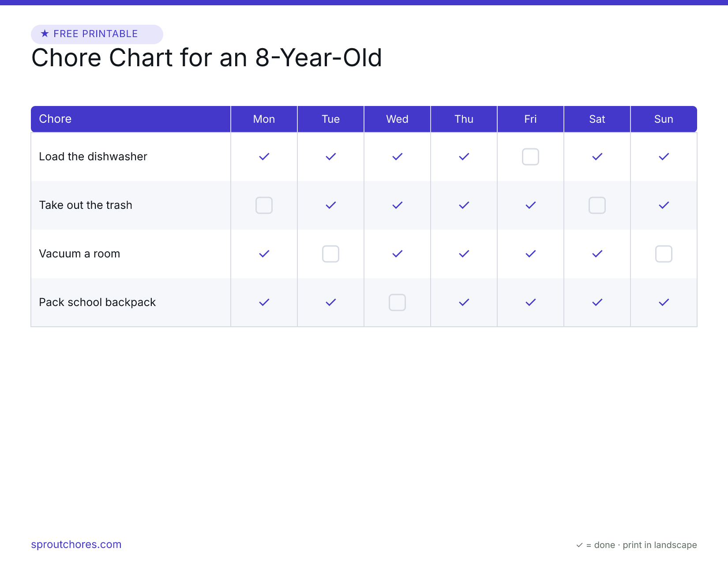This screenshot has width=728, height=563.
Task: Select Load the dishwasher Wednesday checkmark
Action: point(397,157)
